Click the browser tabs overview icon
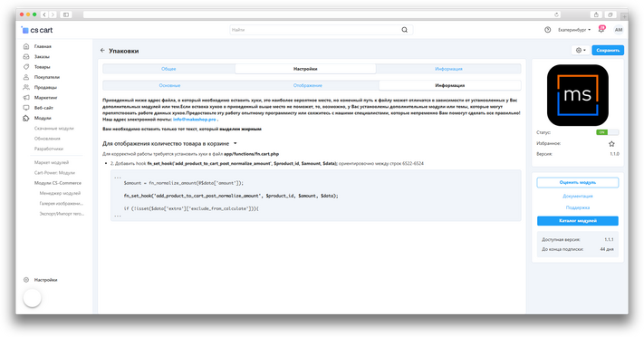The image size is (644, 337). coord(610,14)
